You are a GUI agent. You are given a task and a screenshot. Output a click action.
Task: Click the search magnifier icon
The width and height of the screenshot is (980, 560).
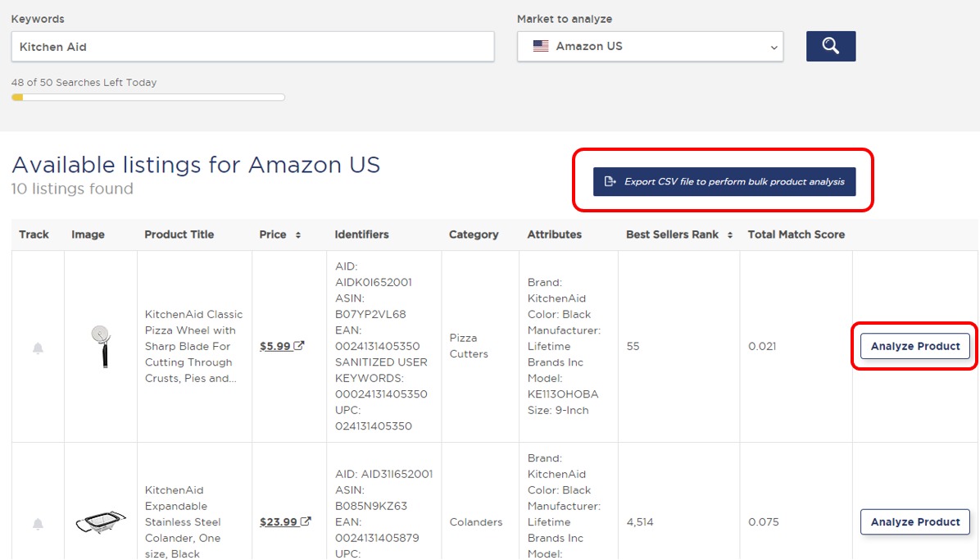coord(830,47)
